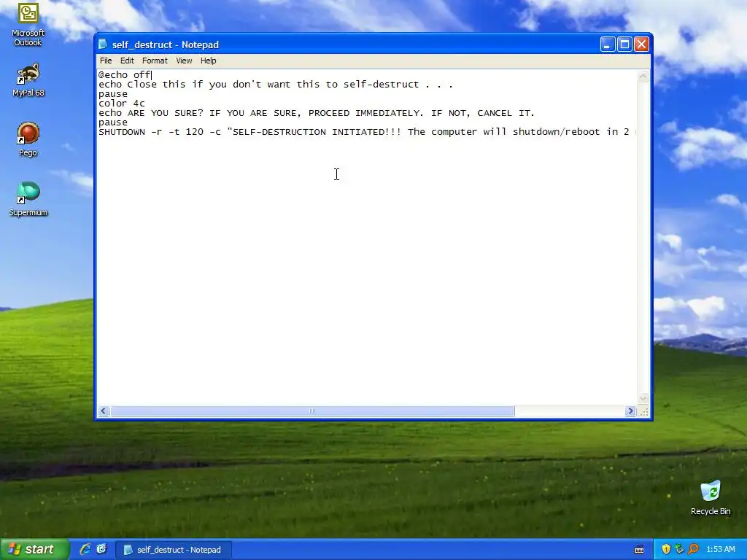Click the 'color 4c' line
The height and width of the screenshot is (560, 747).
tap(122, 104)
